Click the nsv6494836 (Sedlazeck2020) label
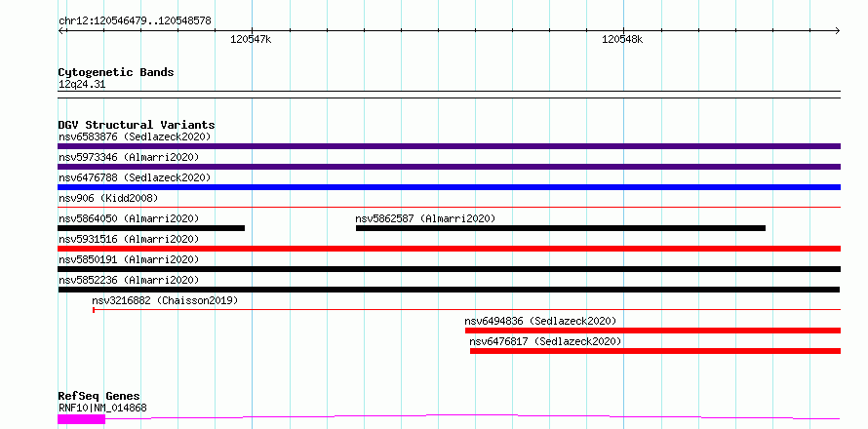868x429 pixels. click(540, 321)
